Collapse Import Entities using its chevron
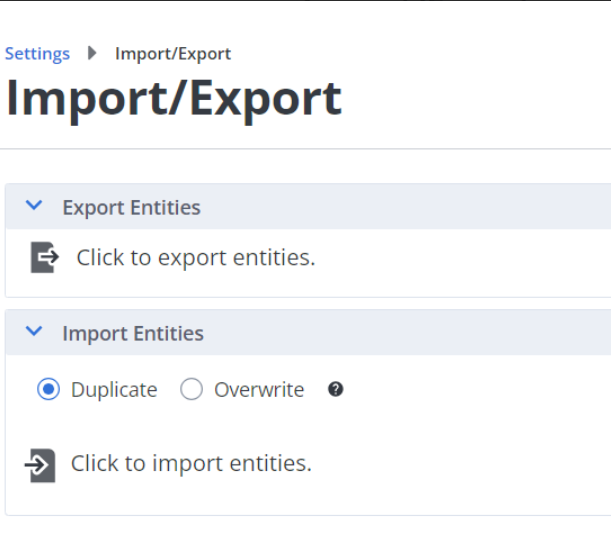 tap(34, 332)
